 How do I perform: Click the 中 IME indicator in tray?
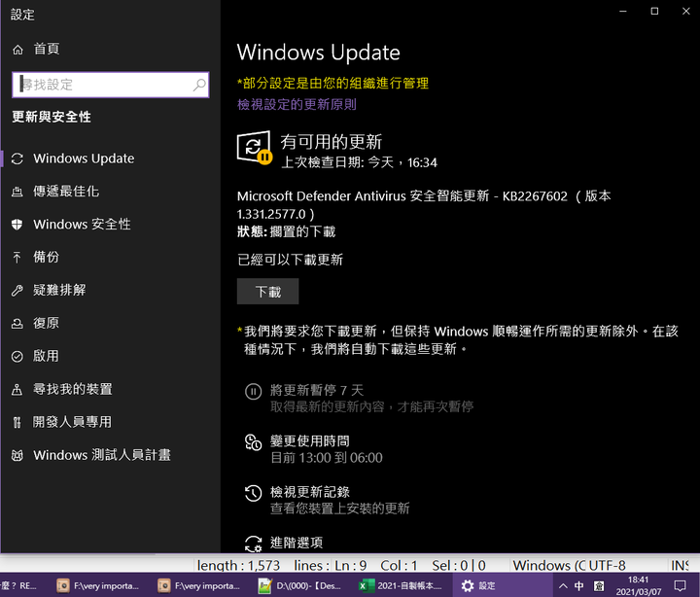[x=579, y=585]
